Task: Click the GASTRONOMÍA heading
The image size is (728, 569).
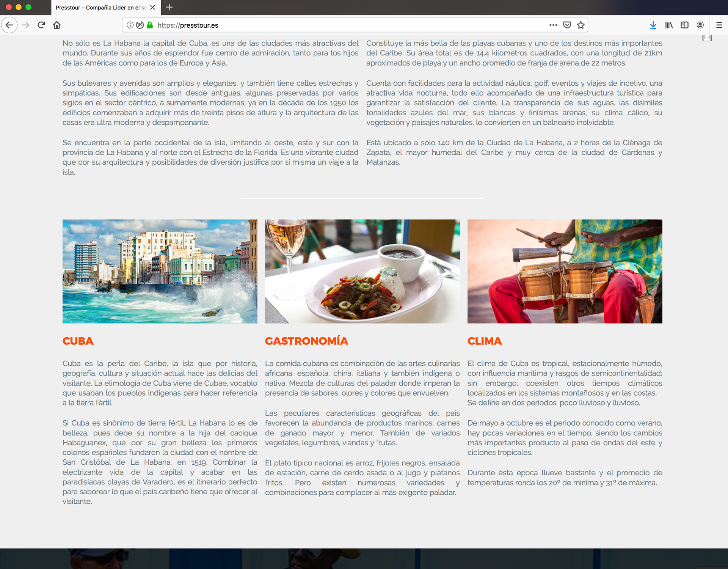Action: [306, 341]
